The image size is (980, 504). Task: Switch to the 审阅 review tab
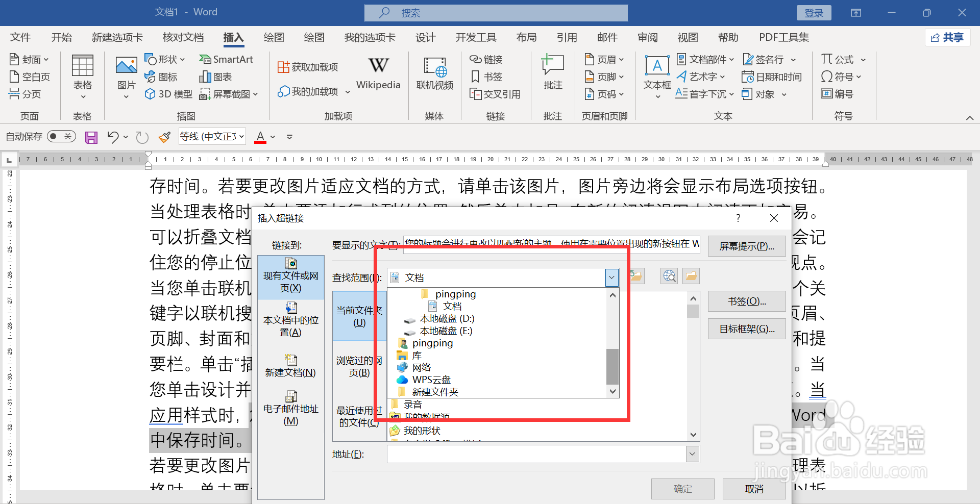pyautogui.click(x=648, y=37)
